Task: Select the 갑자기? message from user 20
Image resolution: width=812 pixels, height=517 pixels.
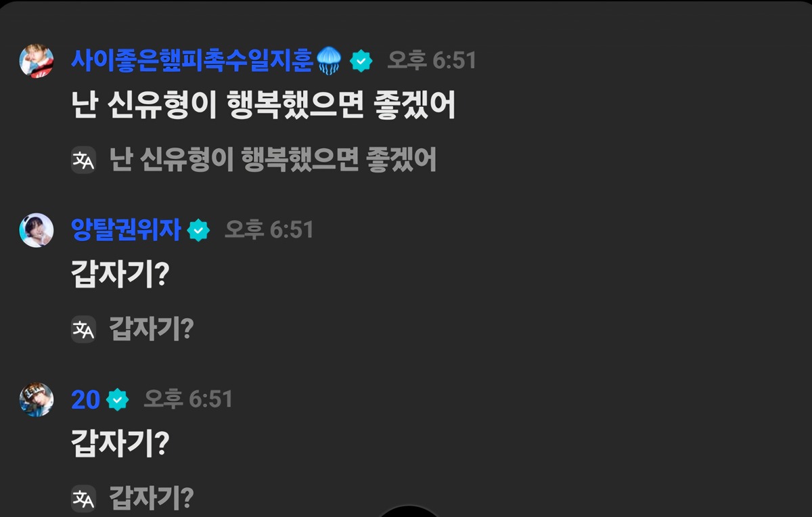Action: coord(120,445)
